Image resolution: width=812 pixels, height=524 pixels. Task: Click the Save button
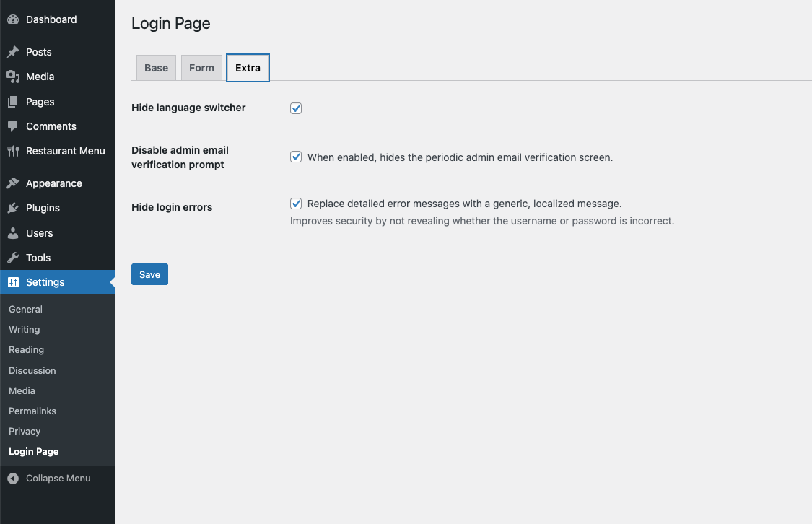point(149,274)
